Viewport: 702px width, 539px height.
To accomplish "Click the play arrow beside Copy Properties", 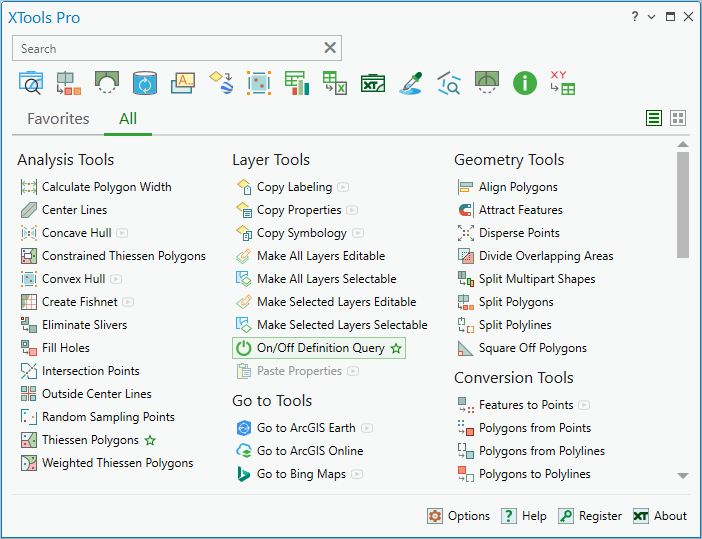I will 352,210.
